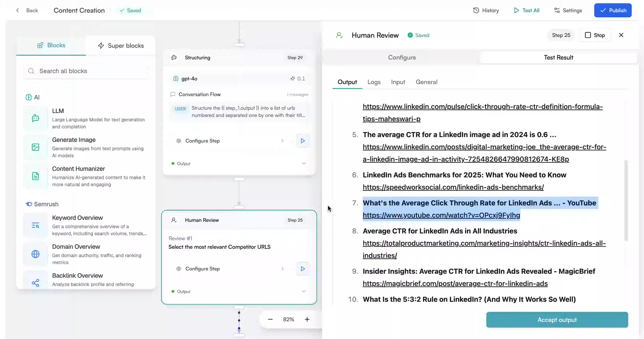Screen dimensions: 644x339
Task: Expand the Human Review Output section
Action: pos(303,292)
